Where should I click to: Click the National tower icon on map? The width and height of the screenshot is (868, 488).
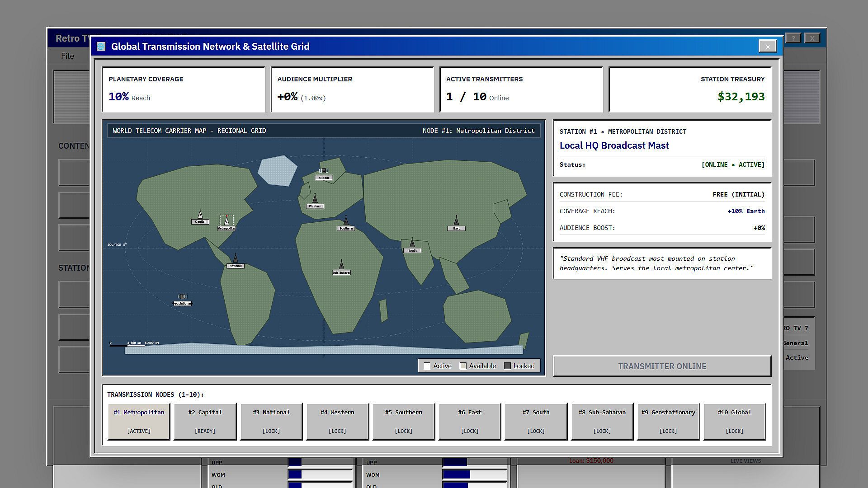click(x=236, y=258)
